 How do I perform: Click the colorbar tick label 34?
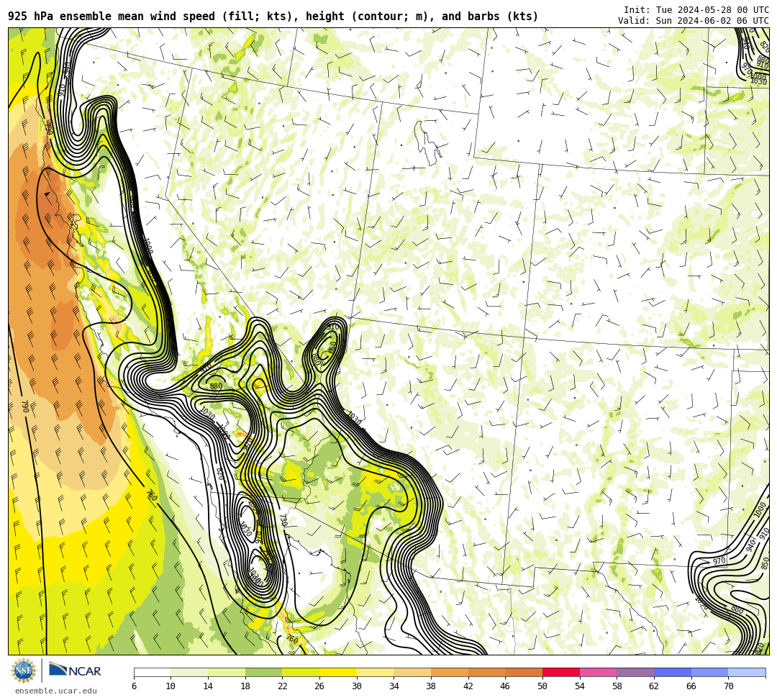pyautogui.click(x=394, y=686)
